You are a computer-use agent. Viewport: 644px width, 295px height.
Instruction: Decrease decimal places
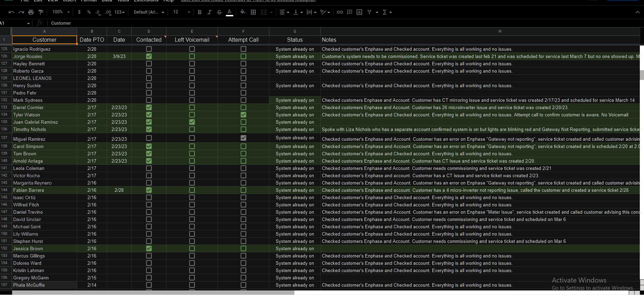coord(98,12)
